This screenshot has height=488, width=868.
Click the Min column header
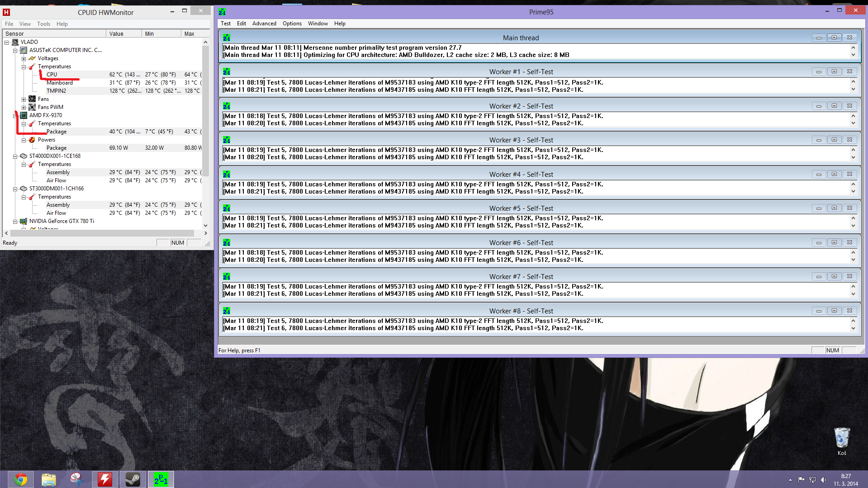coord(161,33)
